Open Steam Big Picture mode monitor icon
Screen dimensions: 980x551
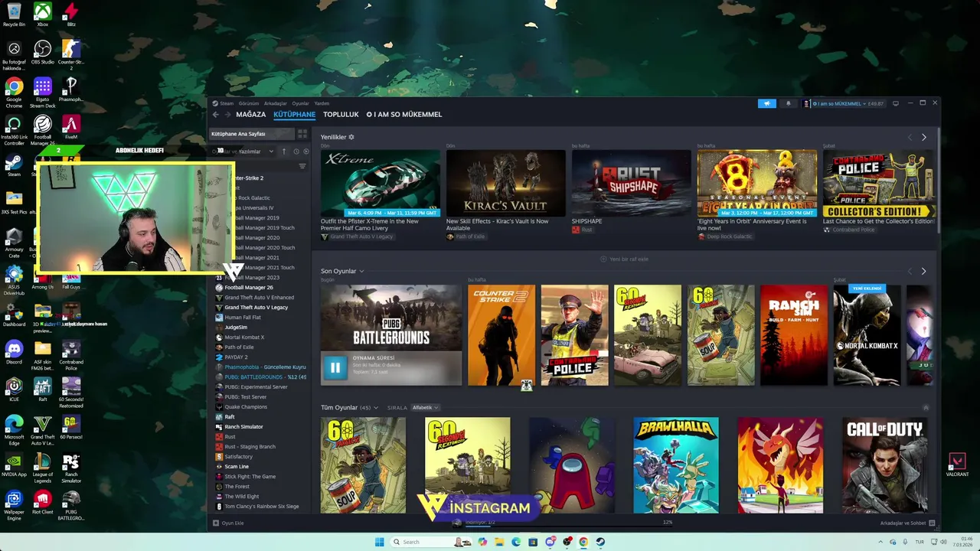coord(895,103)
